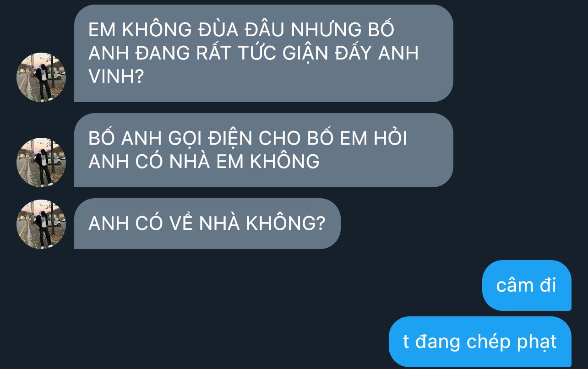Click the word 'VINH?' in first message
The height and width of the screenshot is (369, 588).
click(x=116, y=77)
